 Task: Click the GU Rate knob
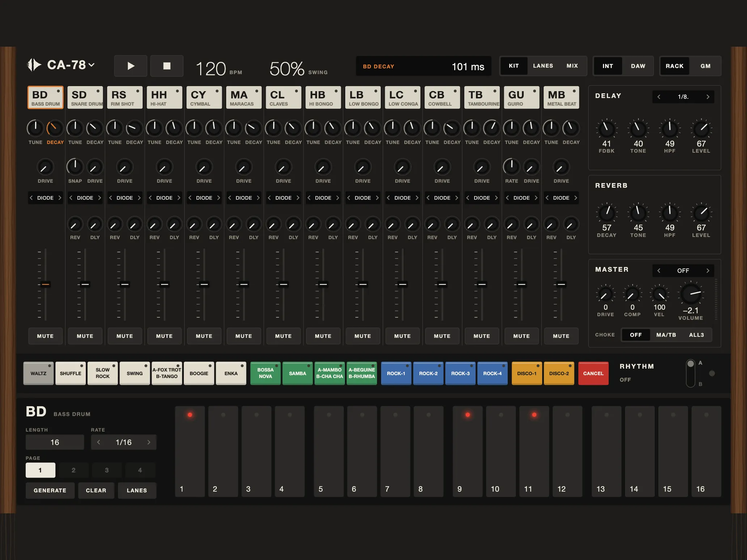[x=511, y=167]
